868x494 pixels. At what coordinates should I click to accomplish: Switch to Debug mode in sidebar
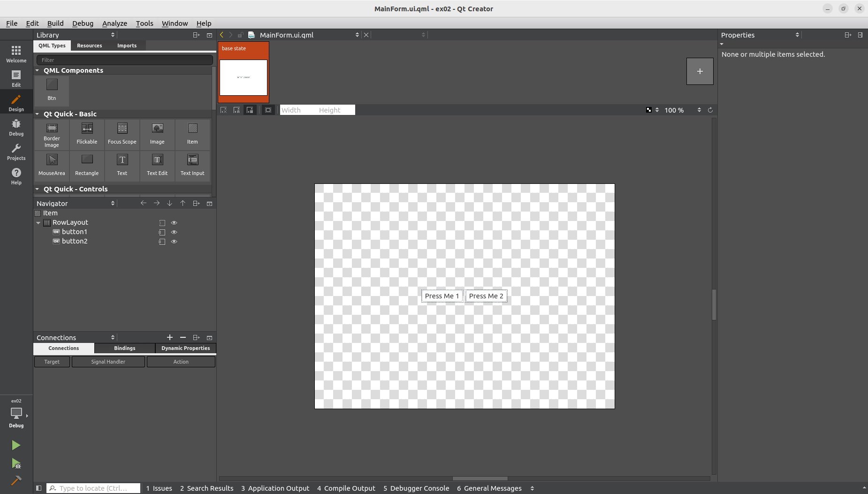[x=16, y=127]
